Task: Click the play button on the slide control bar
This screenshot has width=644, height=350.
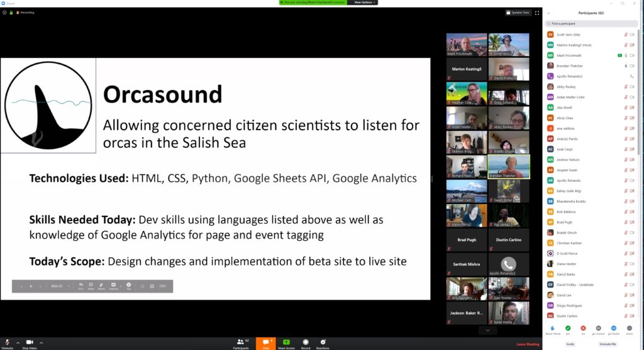Action: click(x=31, y=286)
